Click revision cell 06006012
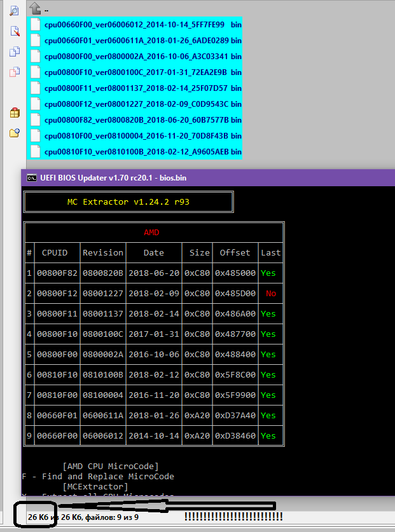 click(103, 436)
